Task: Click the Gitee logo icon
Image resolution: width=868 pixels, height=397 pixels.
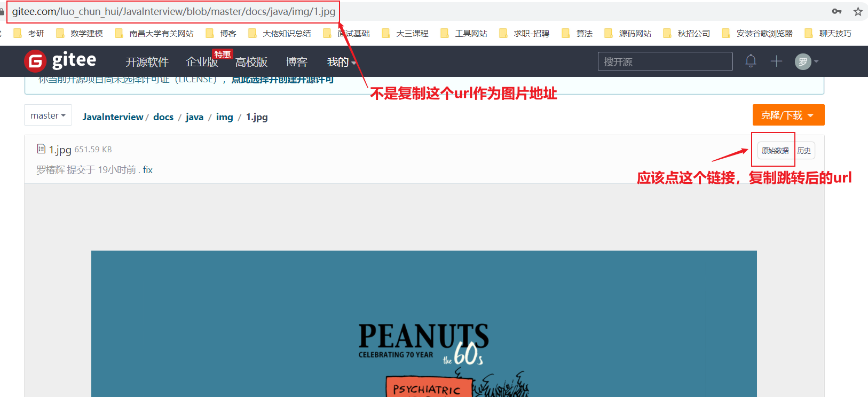Action: (x=35, y=61)
